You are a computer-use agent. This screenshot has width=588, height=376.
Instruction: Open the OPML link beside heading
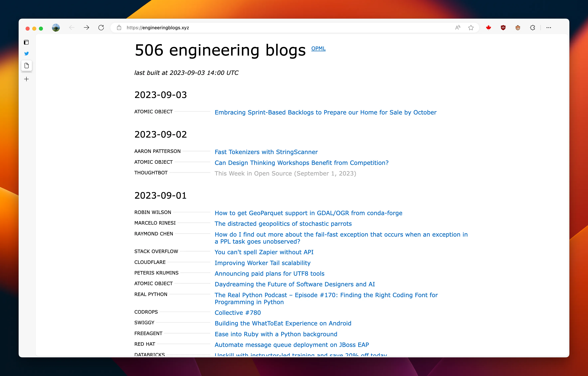[318, 48]
